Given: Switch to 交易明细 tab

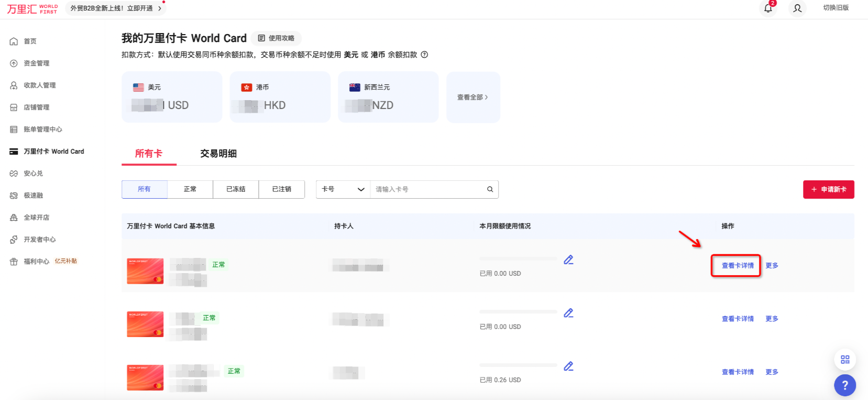Looking at the screenshot, I should coord(218,154).
